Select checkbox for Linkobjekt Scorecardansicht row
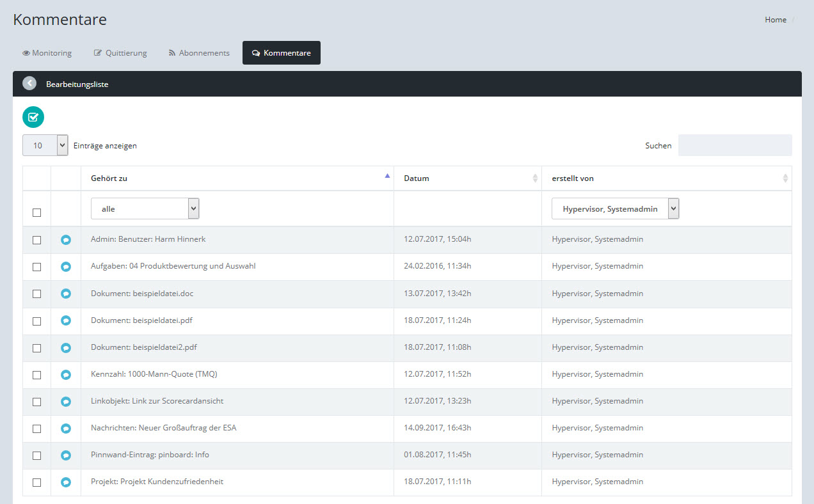The height and width of the screenshot is (504, 814). pyautogui.click(x=36, y=402)
